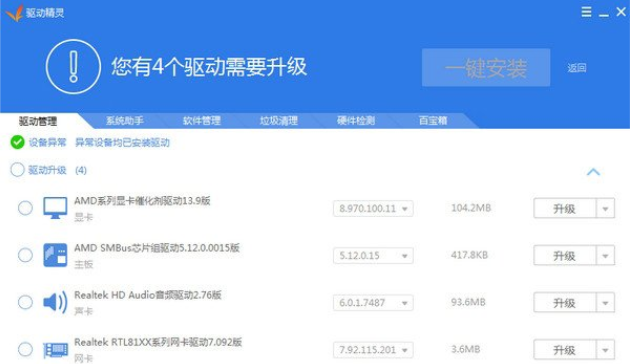
Task: Click the 417.8KB size value
Action: point(469,255)
